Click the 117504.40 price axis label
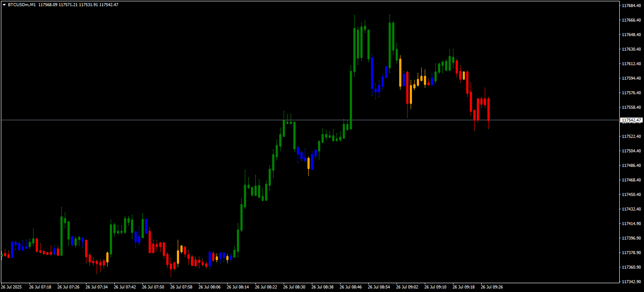The image size is (644, 292). [631, 151]
